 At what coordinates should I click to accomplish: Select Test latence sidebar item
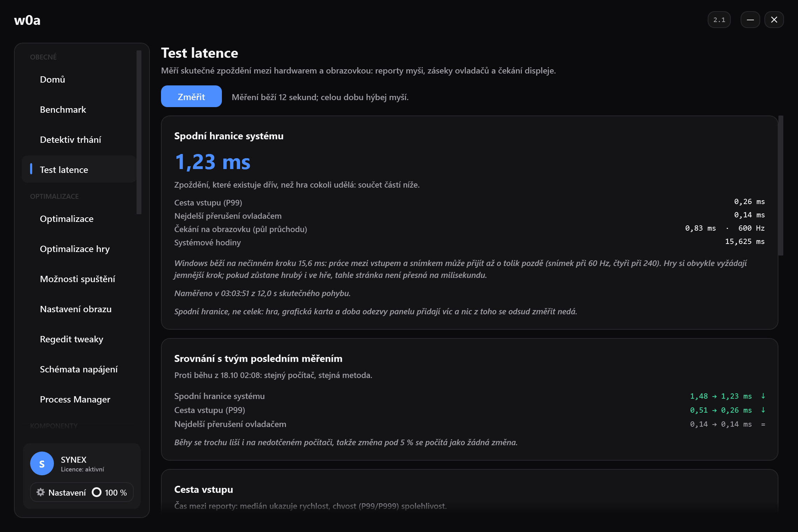point(79,169)
